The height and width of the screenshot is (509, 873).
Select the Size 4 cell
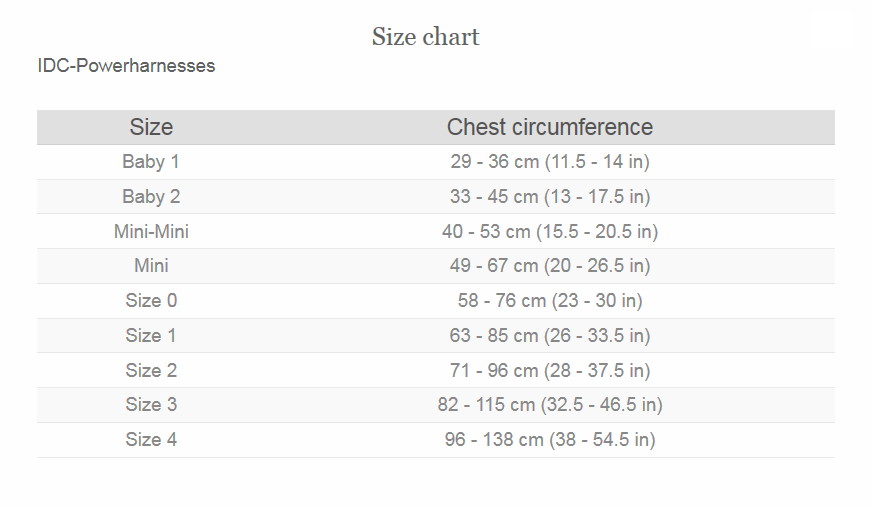(151, 439)
